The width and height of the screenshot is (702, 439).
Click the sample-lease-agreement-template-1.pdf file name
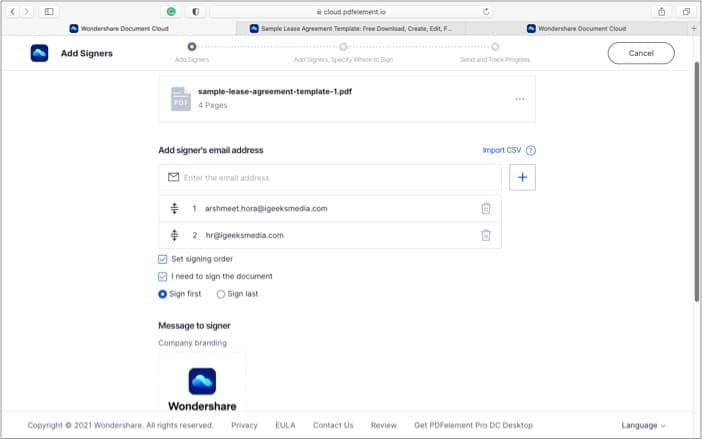coord(275,91)
